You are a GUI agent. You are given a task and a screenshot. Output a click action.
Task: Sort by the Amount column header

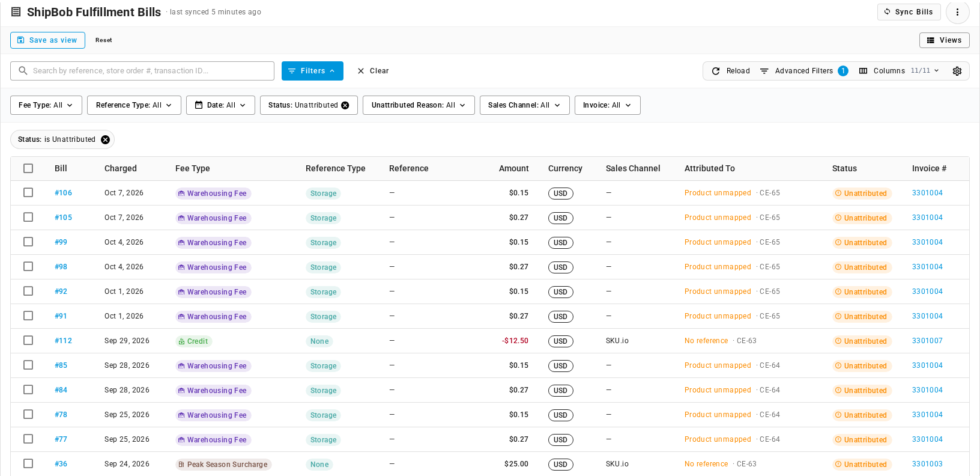click(x=513, y=168)
